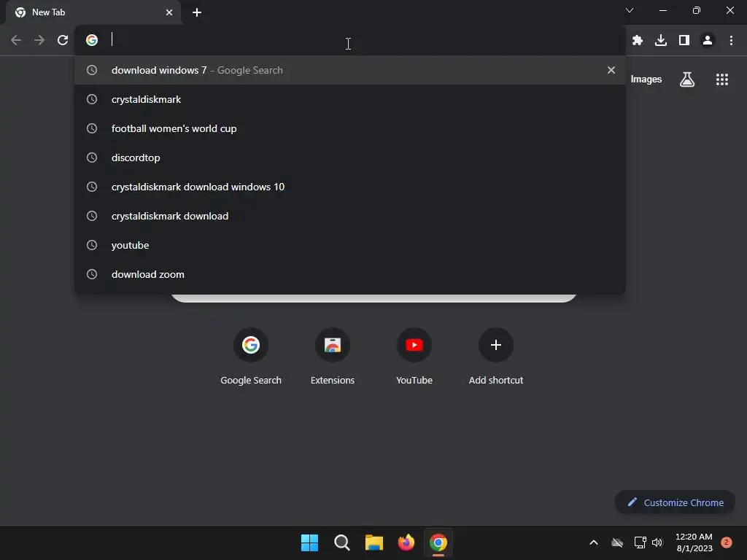Choose the 'discordtop' suggestion
This screenshot has width=747, height=560.
349,157
